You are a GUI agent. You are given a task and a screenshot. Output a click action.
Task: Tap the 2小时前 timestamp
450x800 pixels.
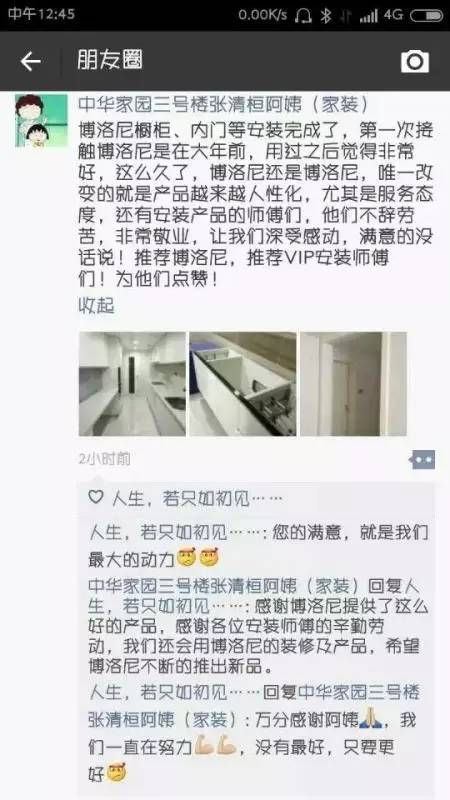pyautogui.click(x=105, y=459)
